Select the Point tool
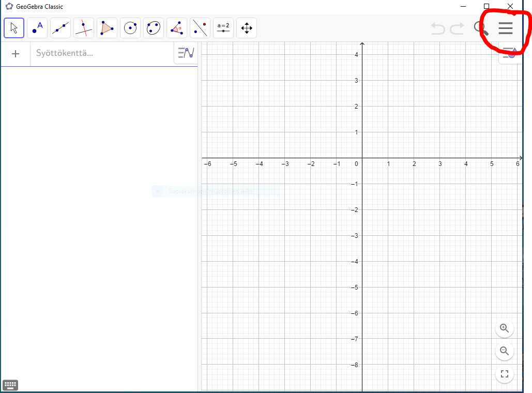532x393 pixels. 37,28
